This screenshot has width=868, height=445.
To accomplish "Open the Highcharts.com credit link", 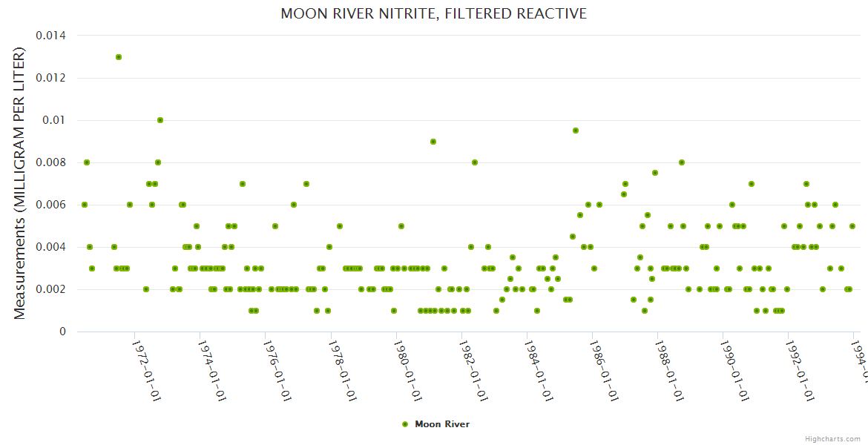I will [834, 439].
